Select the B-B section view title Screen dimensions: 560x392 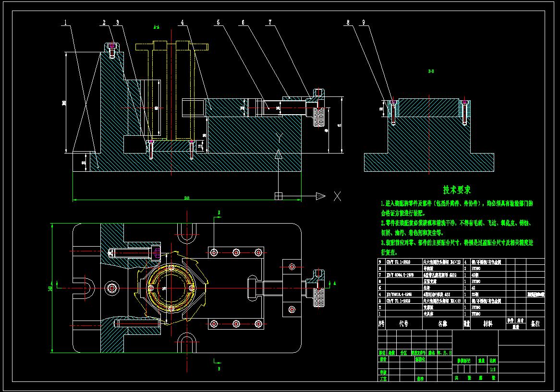431,71
